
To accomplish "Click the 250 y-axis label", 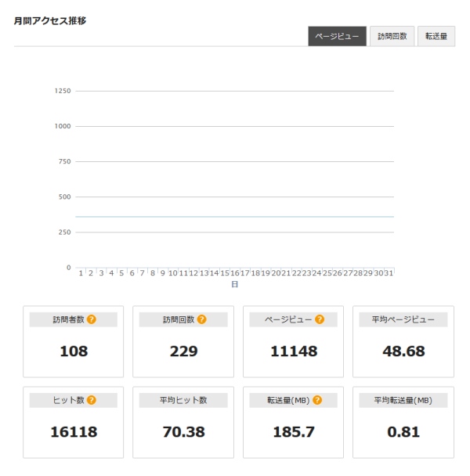I will point(65,233).
